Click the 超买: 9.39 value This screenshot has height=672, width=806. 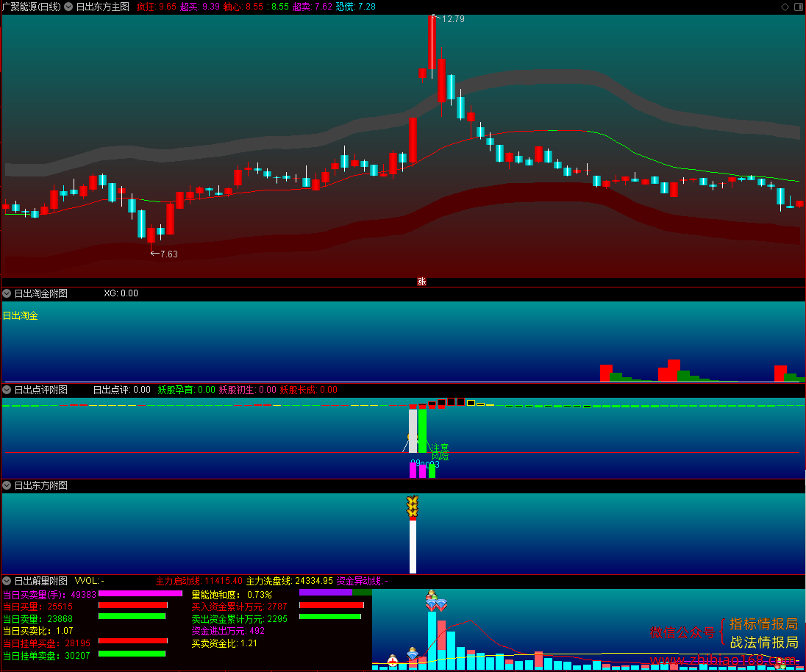click(199, 7)
